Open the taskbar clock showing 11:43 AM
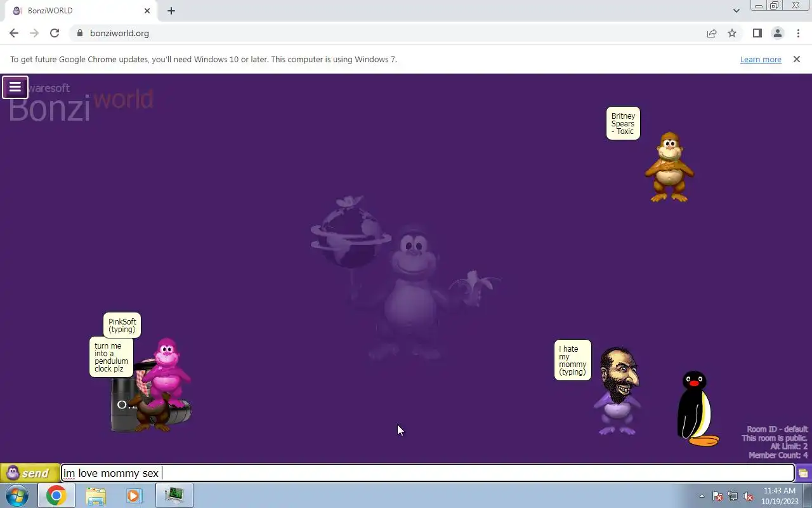The height and width of the screenshot is (508, 812). 779,496
